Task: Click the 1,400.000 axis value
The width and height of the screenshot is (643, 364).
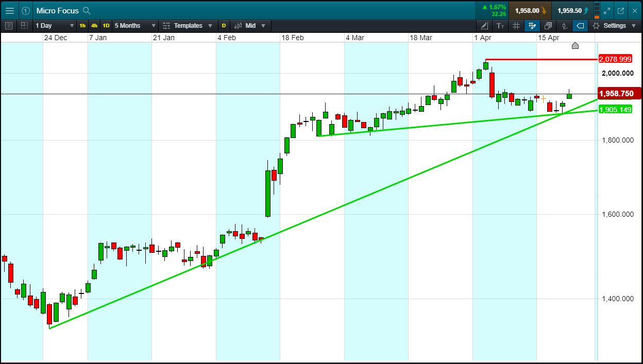Action: pos(618,299)
